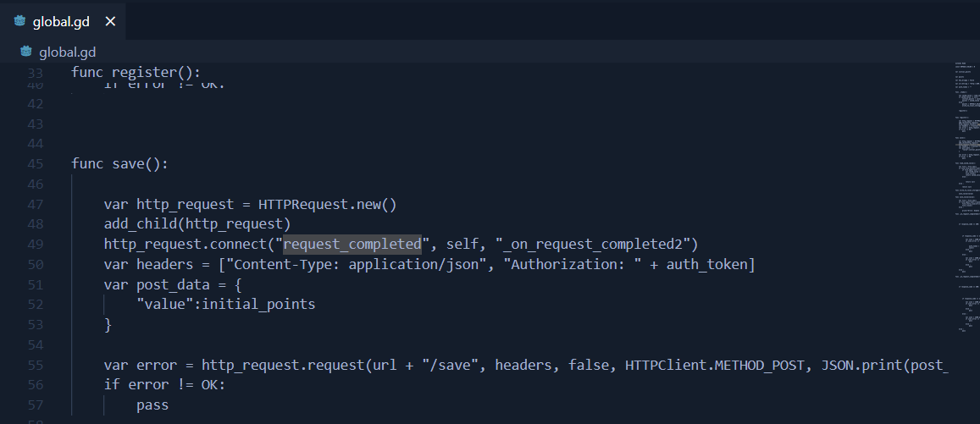Click the Godot icon in the breadcrumb
Screen dimensions: 980x424
[x=25, y=52]
